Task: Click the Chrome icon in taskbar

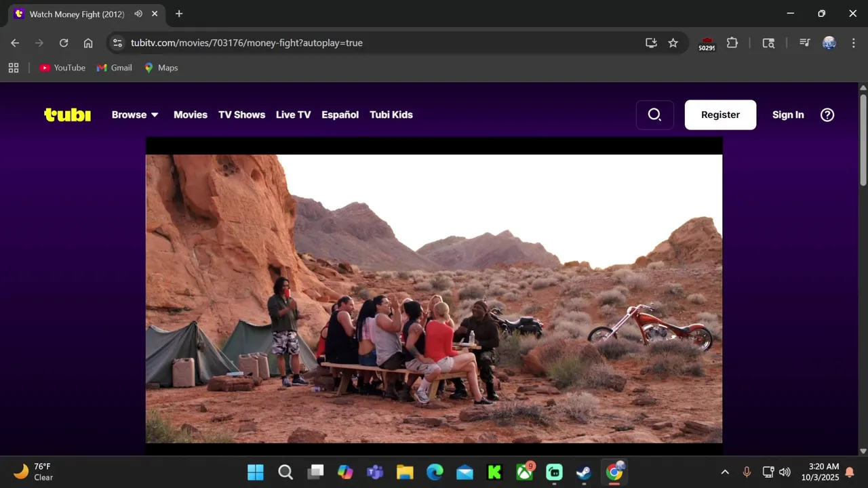Action: pos(614,472)
